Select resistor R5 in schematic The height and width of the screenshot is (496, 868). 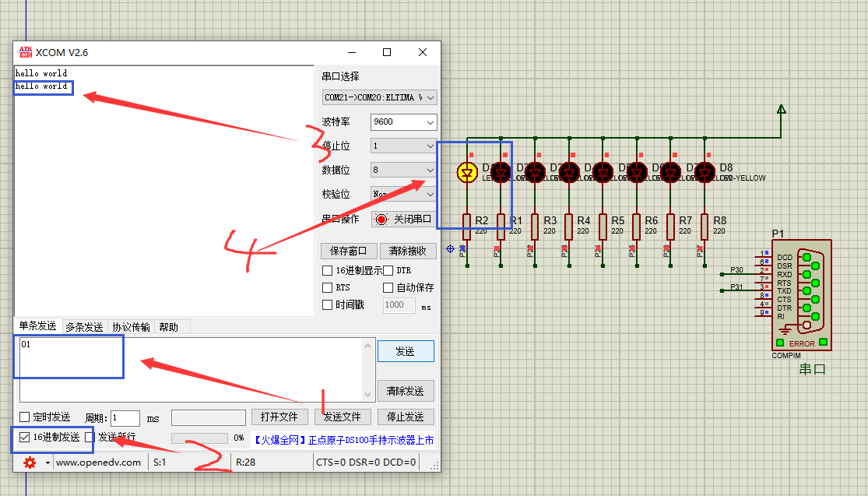603,227
